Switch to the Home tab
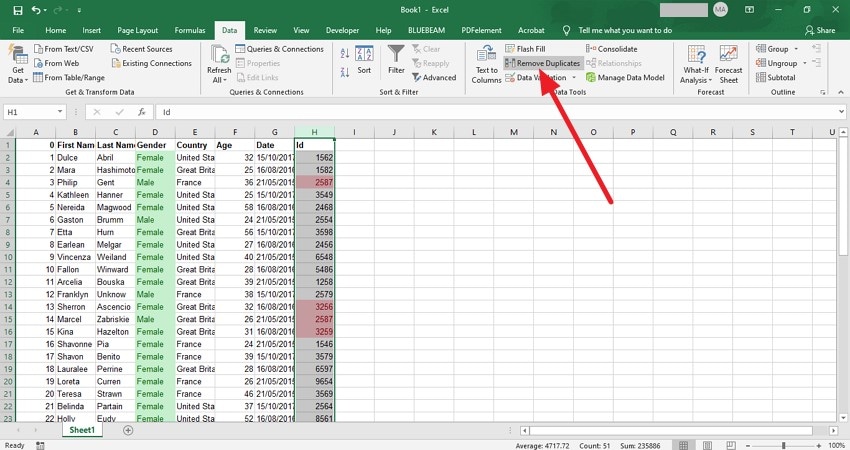Image resolution: width=850 pixels, height=450 pixels. tap(56, 30)
